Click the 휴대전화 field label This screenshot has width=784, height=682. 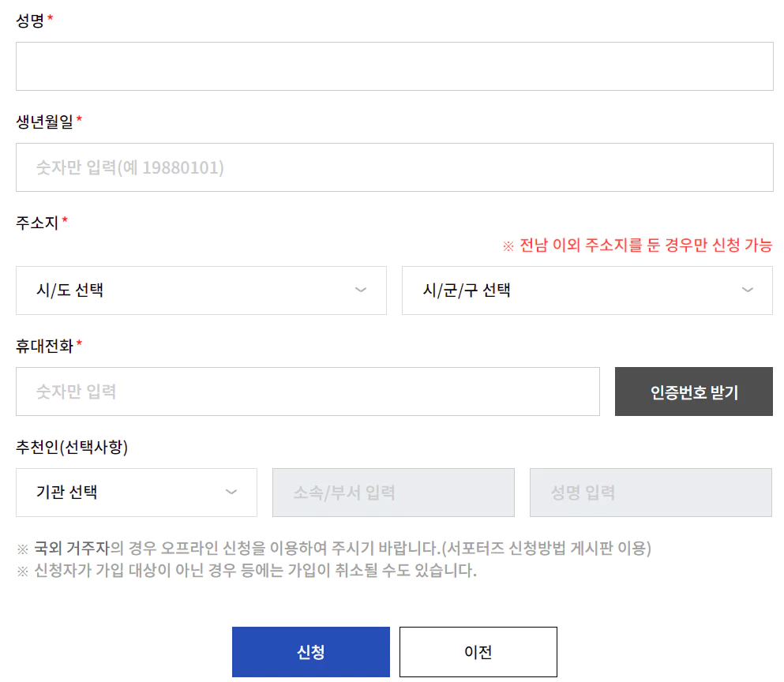tap(43, 347)
